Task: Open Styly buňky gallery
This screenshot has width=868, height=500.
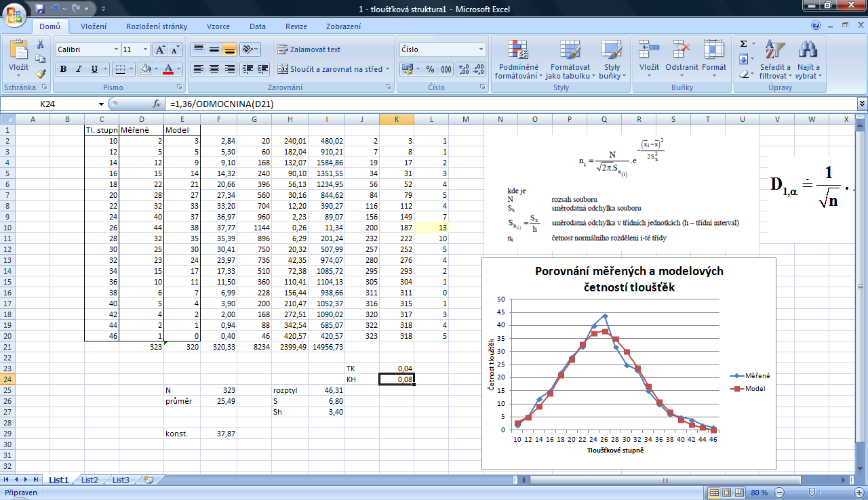Action: (612, 60)
